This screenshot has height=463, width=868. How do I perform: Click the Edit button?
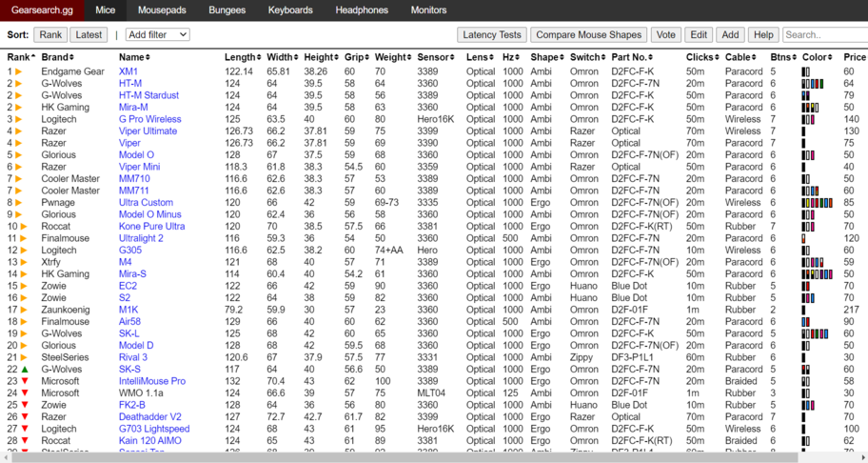699,35
